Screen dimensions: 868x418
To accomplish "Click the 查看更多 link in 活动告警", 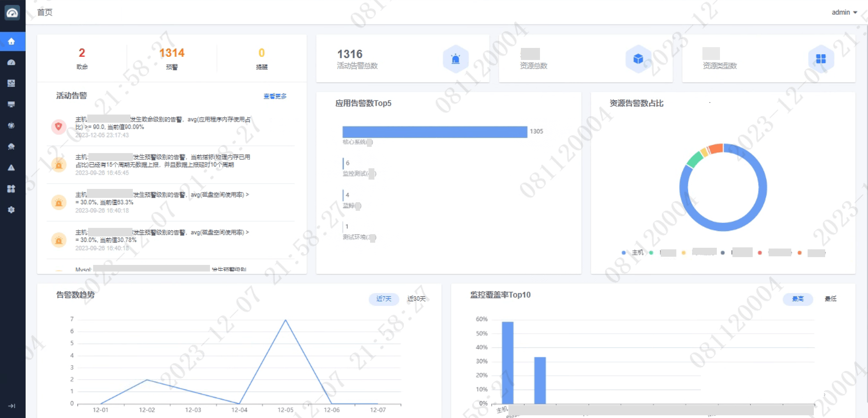I will click(275, 96).
